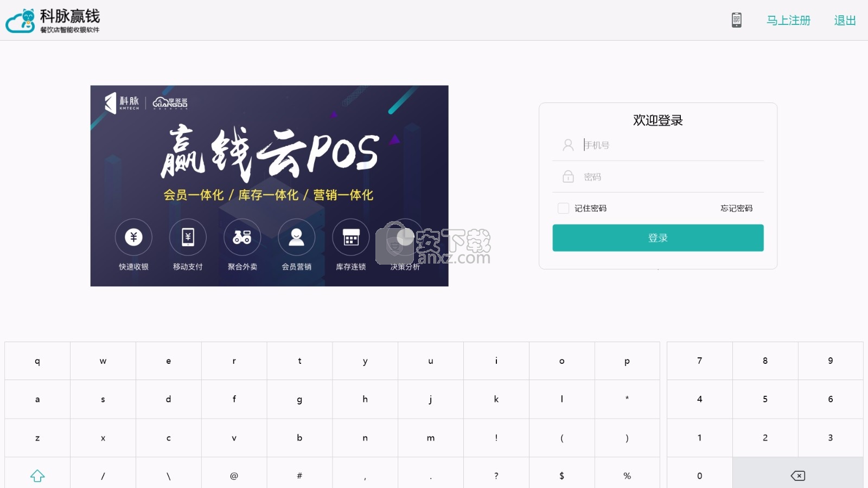Tap the asterisk key
The width and height of the screenshot is (868, 488).
627,399
